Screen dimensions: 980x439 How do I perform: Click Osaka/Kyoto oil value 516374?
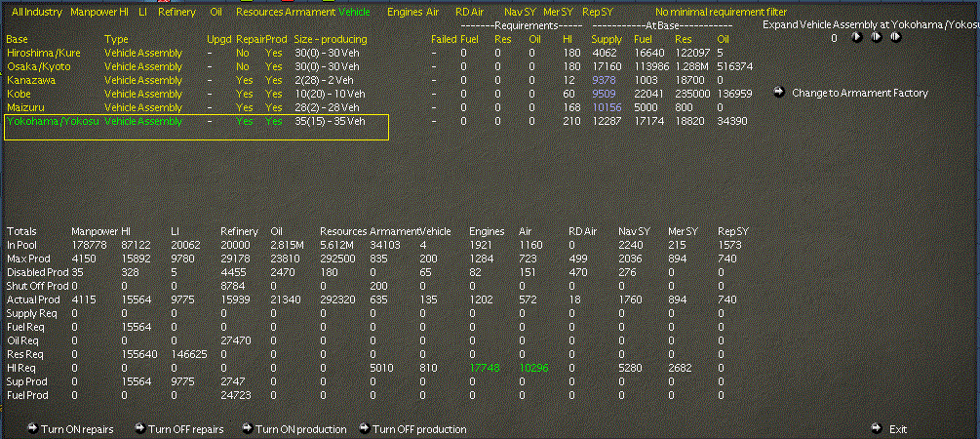point(735,66)
